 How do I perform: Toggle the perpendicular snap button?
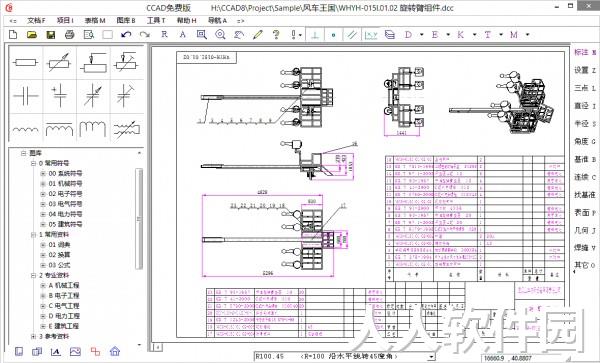pos(315,35)
